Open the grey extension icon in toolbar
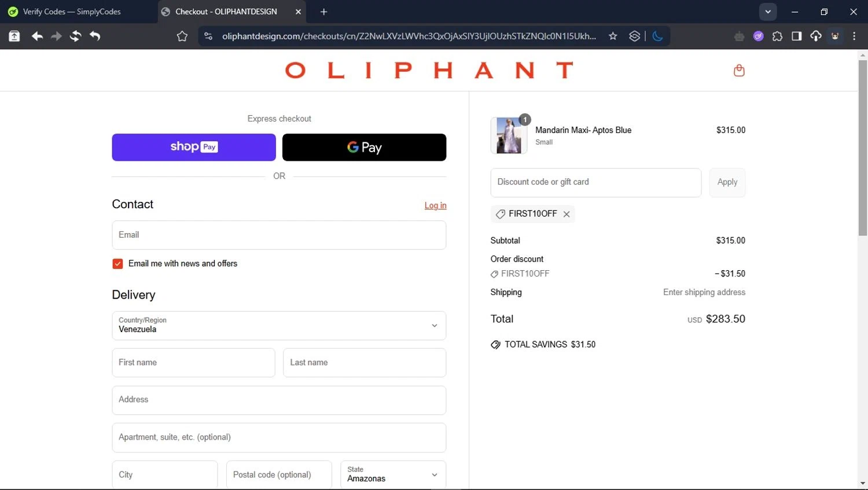 (739, 36)
